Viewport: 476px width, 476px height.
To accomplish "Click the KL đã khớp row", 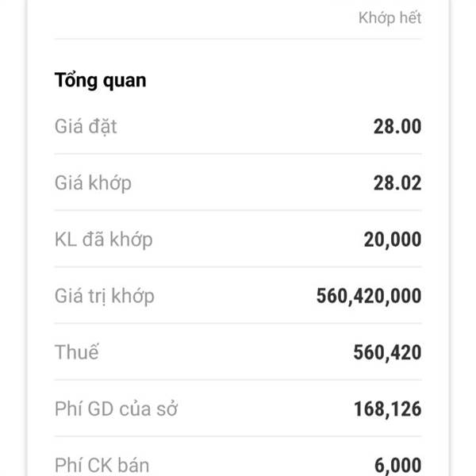I will point(238,240).
